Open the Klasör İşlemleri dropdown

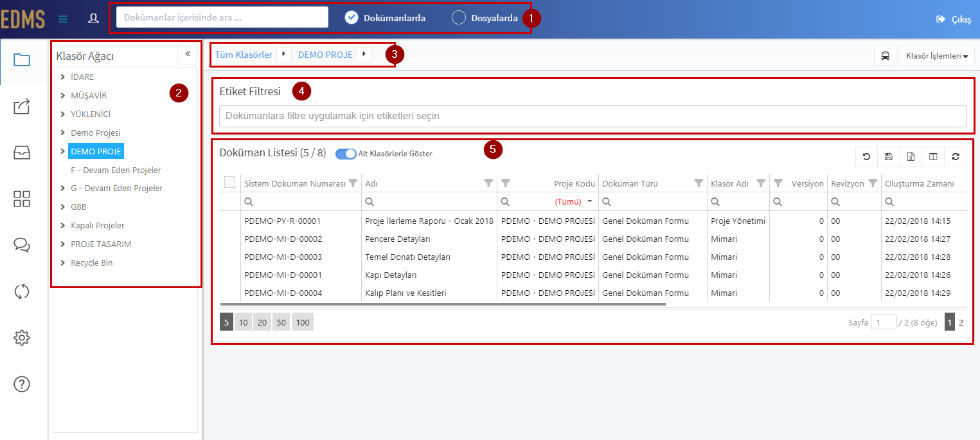click(937, 56)
